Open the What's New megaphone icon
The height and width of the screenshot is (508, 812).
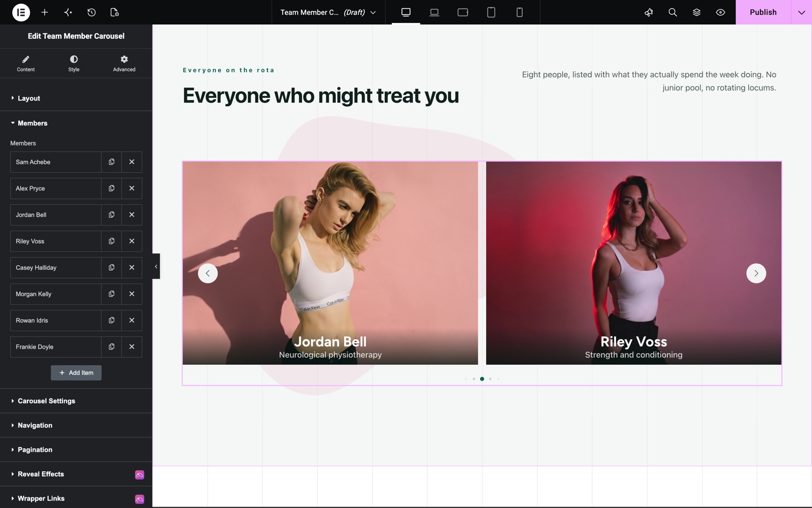point(649,12)
